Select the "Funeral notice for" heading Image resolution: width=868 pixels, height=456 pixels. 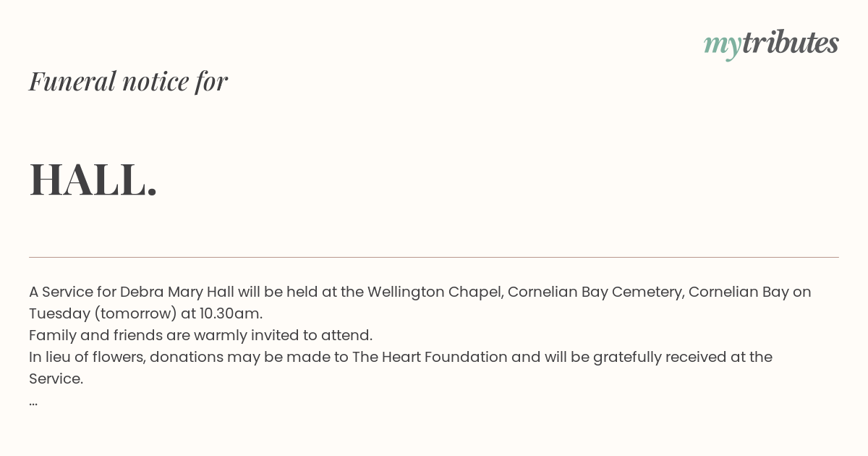128,81
